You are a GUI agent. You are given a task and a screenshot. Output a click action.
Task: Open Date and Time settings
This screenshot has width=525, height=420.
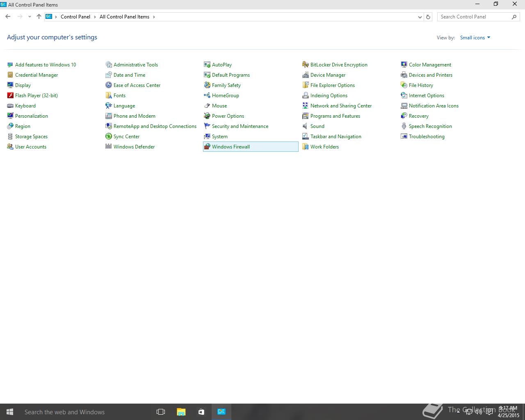pos(129,75)
